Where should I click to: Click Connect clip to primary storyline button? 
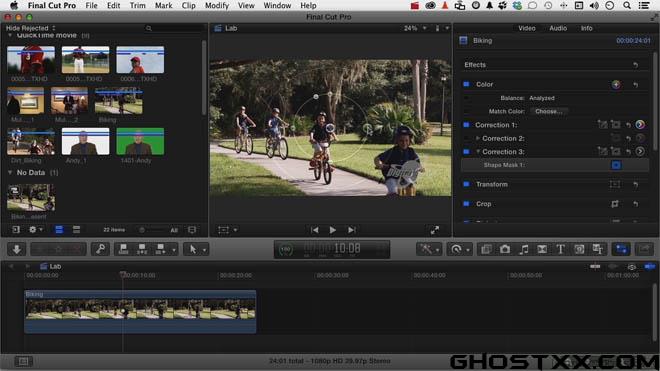[x=123, y=249]
